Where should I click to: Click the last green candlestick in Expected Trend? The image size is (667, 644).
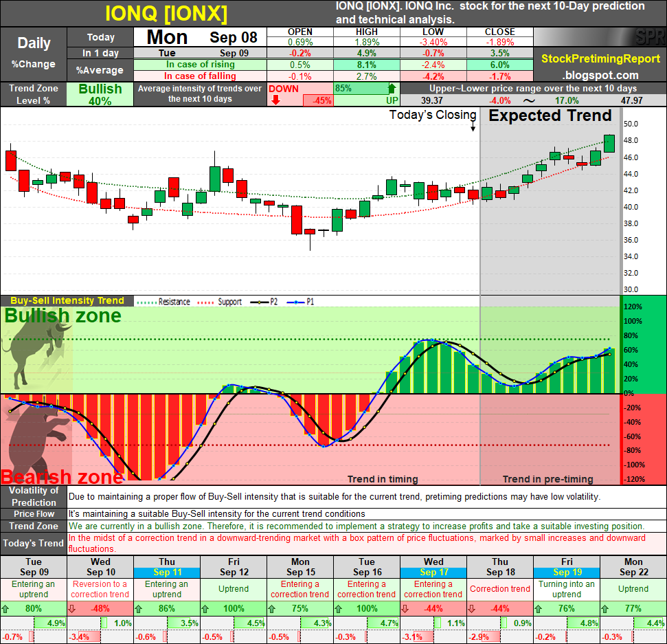pyautogui.click(x=609, y=144)
